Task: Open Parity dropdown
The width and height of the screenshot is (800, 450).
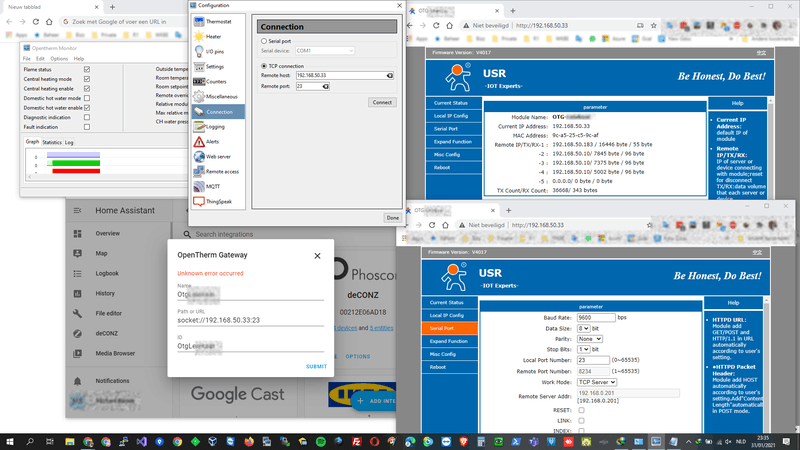Action: point(590,339)
